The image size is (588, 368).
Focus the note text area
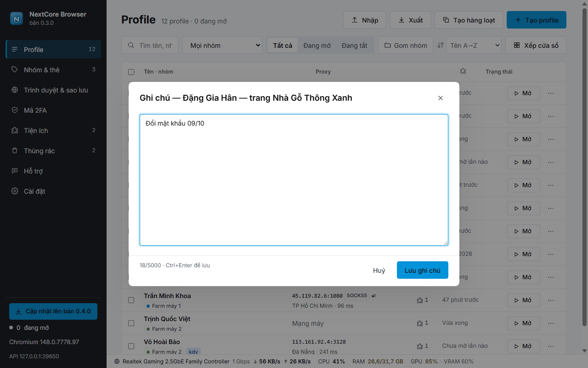(x=294, y=180)
